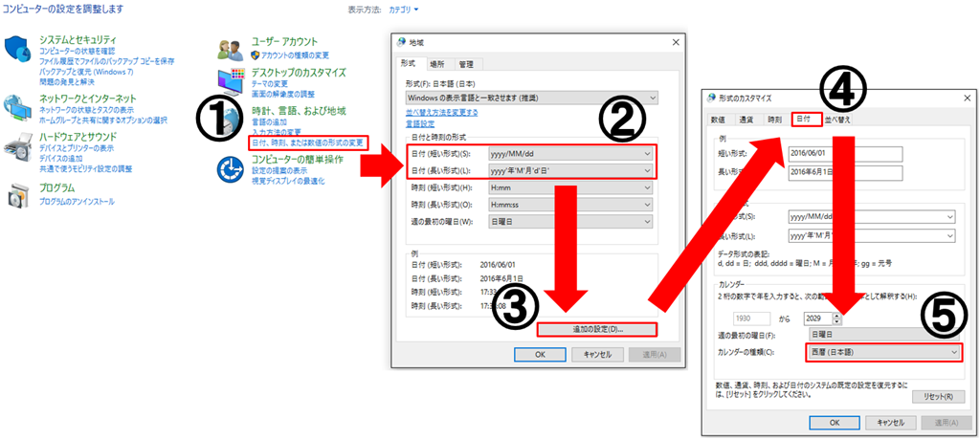Click the 追加の設定(D)... button

pyautogui.click(x=596, y=329)
